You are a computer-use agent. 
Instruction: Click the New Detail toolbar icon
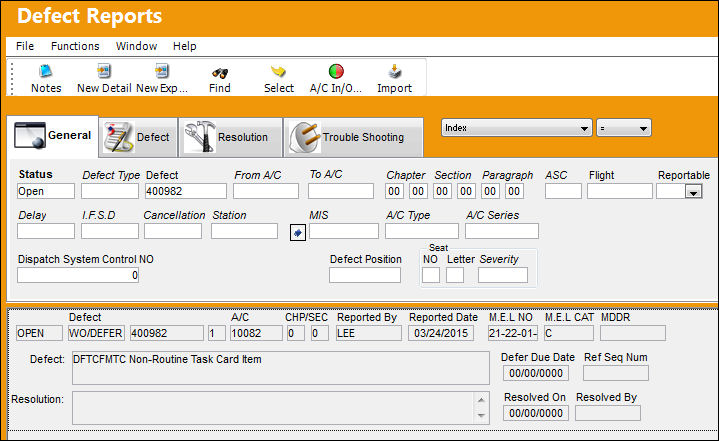[104, 71]
